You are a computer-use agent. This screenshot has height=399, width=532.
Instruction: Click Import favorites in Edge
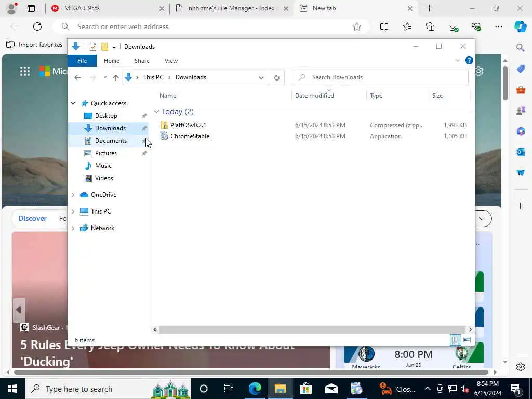tap(34, 45)
